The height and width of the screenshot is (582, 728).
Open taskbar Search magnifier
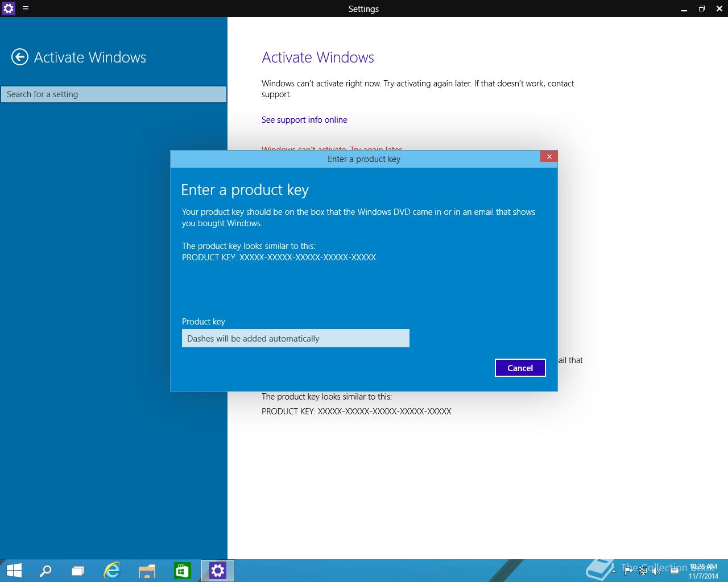tap(45, 571)
